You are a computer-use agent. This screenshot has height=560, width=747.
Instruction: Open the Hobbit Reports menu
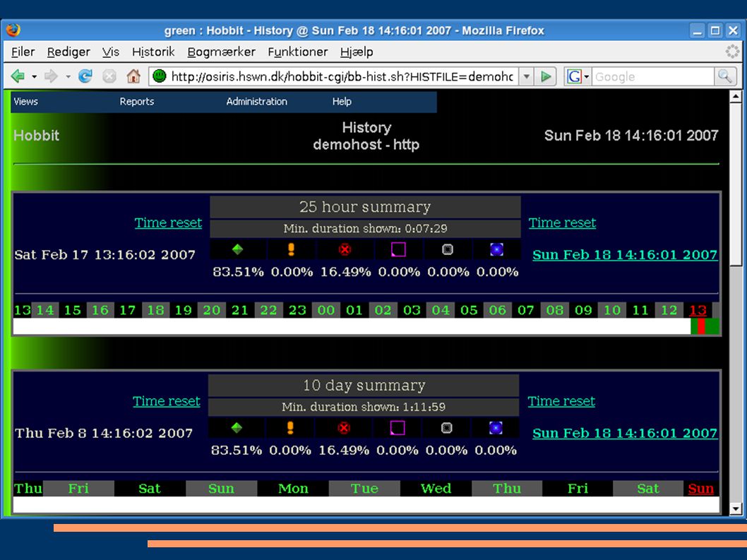(137, 102)
